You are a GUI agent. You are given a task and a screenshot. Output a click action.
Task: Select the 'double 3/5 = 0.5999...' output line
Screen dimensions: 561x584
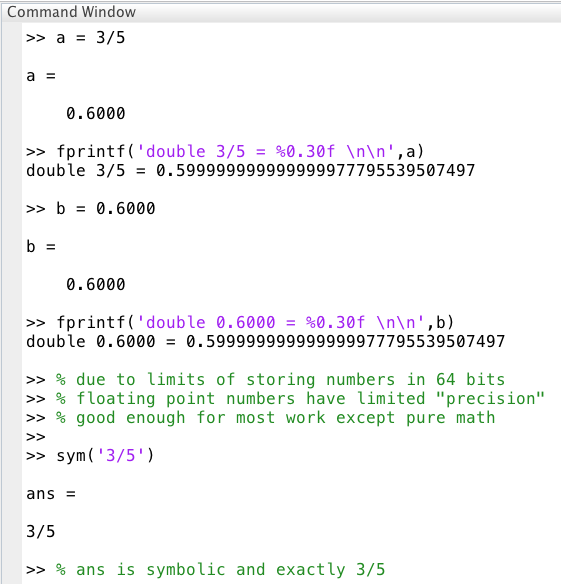click(x=251, y=171)
